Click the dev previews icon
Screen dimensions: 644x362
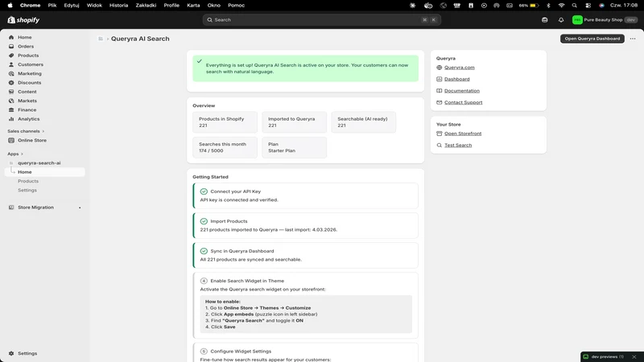click(586, 356)
